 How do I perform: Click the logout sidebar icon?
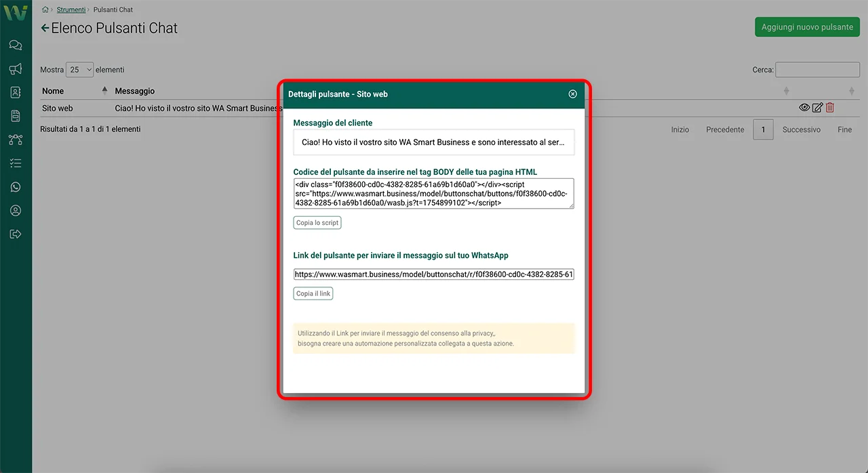(x=15, y=234)
